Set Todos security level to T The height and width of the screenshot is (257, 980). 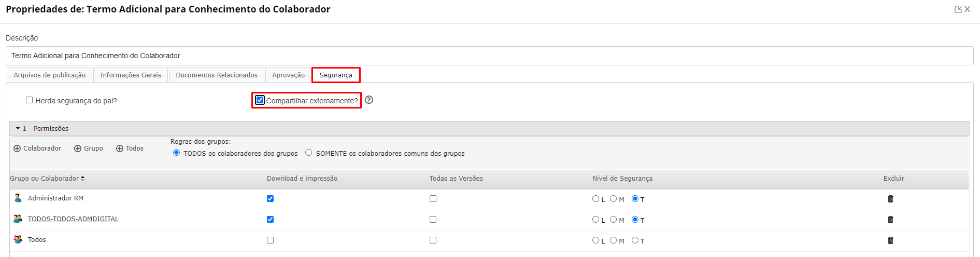pos(635,240)
